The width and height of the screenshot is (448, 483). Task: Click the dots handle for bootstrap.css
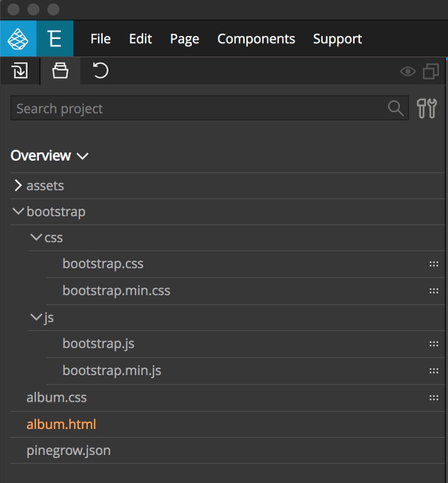[434, 264]
